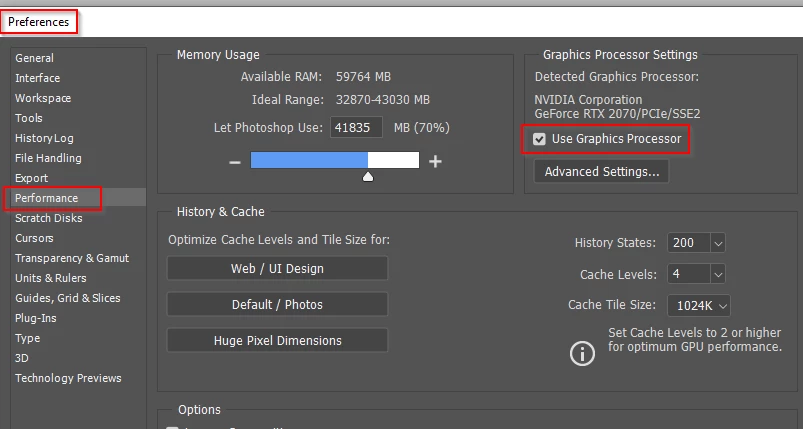The width and height of the screenshot is (803, 429).
Task: Open Cursors preferences
Action: point(34,238)
